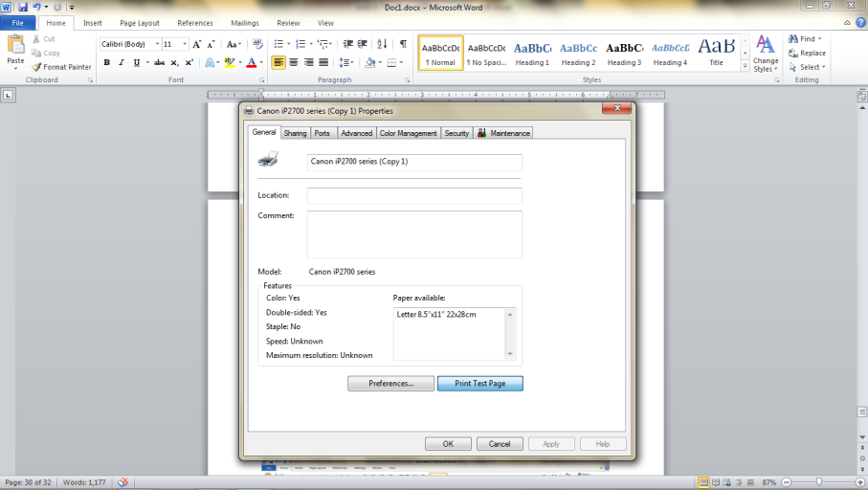Click the Comment text box

tap(414, 234)
